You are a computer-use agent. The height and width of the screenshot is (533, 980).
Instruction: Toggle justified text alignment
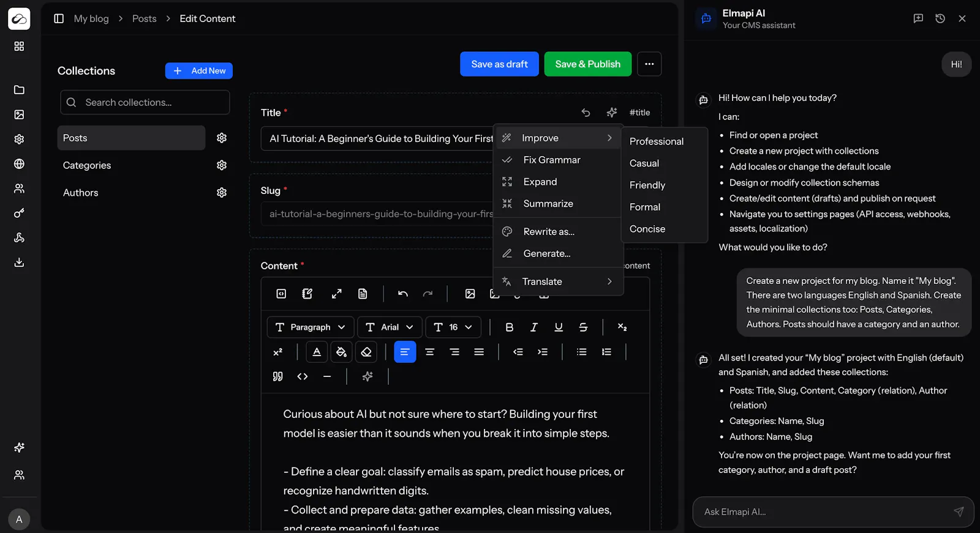tap(479, 352)
